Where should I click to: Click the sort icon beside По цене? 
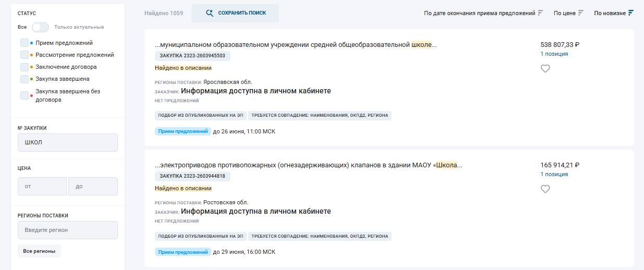tap(581, 13)
